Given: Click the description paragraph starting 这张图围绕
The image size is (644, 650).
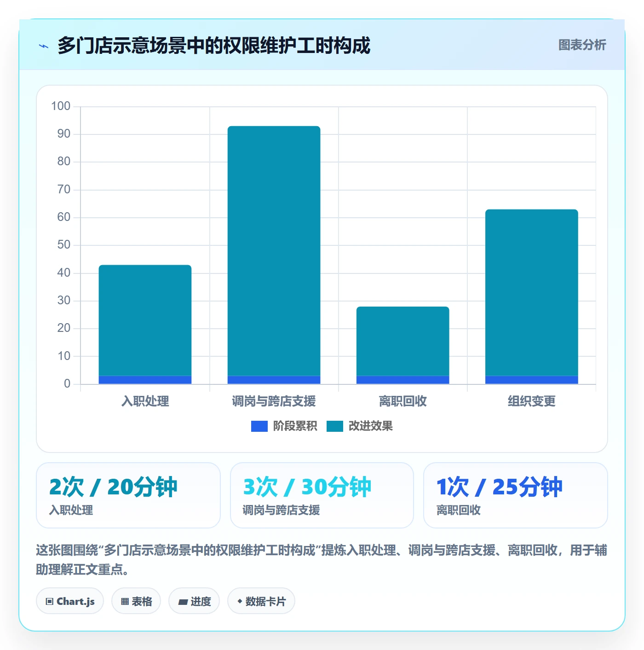Looking at the screenshot, I should [322, 560].
